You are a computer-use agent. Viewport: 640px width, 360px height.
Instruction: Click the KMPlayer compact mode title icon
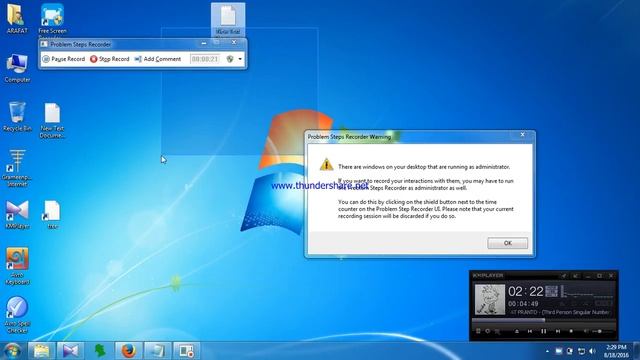[576, 276]
